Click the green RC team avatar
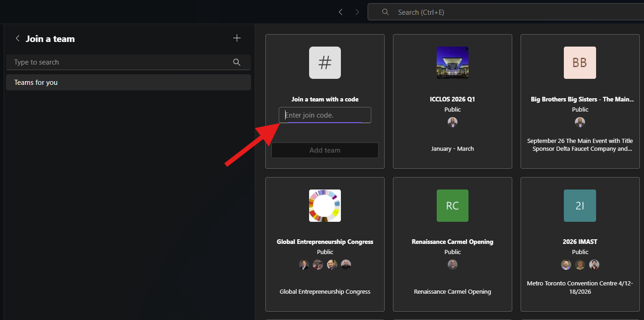The width and height of the screenshot is (644, 320). [x=452, y=206]
